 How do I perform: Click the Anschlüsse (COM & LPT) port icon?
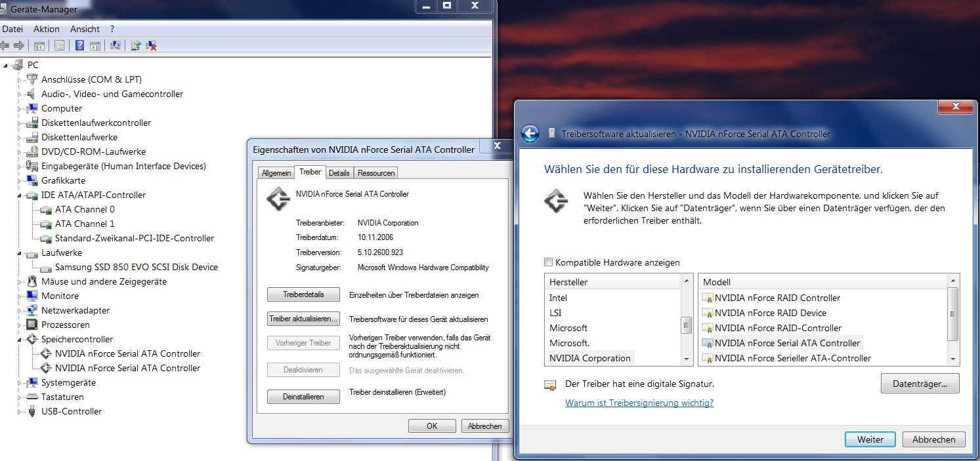click(x=32, y=79)
